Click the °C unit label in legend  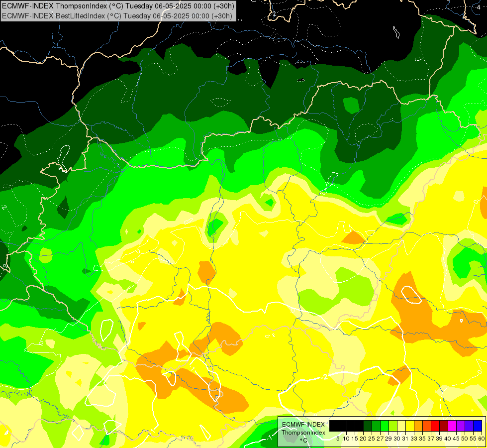[304, 441]
